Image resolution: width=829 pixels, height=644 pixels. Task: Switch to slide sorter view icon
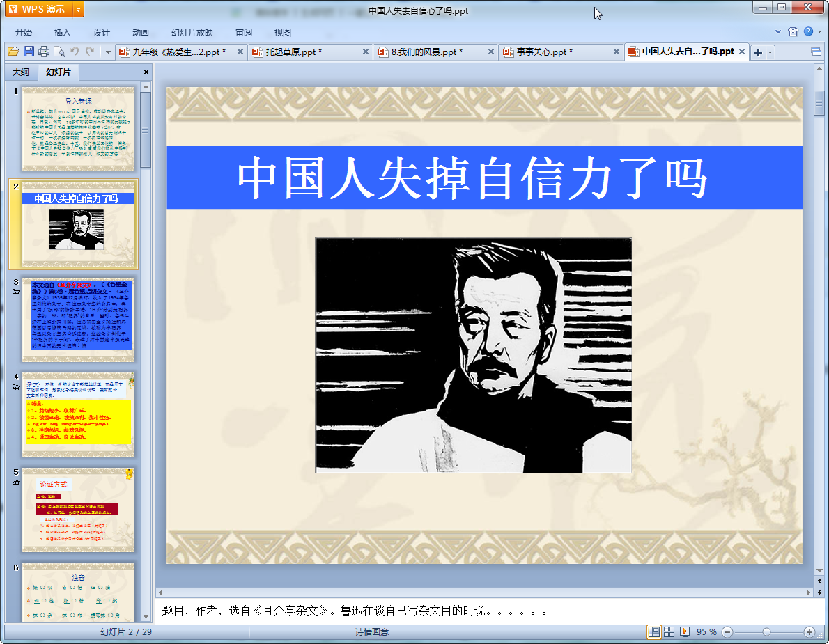[669, 631]
